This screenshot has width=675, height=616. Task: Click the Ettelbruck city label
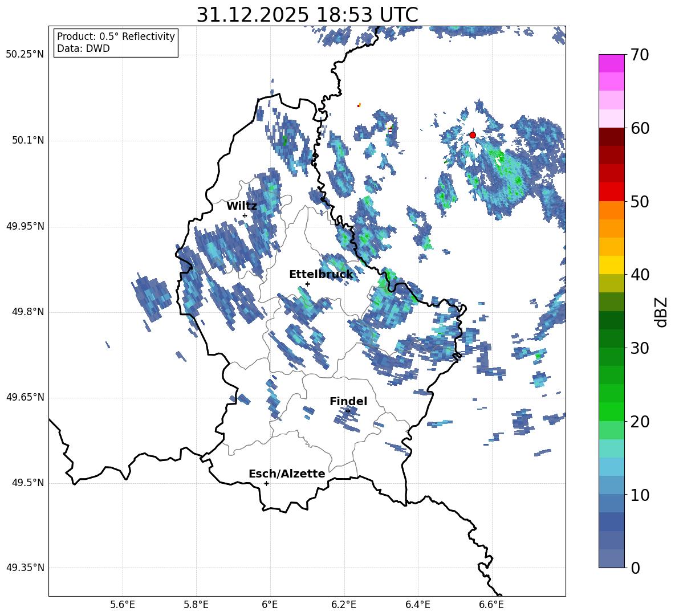coord(320,274)
